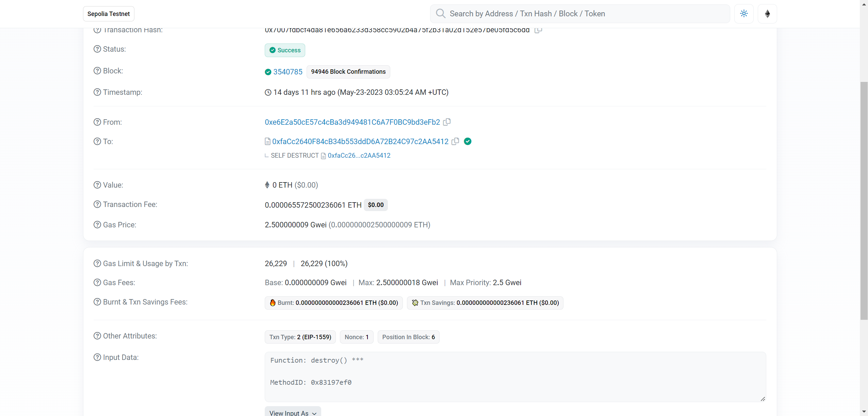This screenshot has width=868, height=416.
Task: Click the help icon beside Timestamp
Action: click(x=97, y=92)
